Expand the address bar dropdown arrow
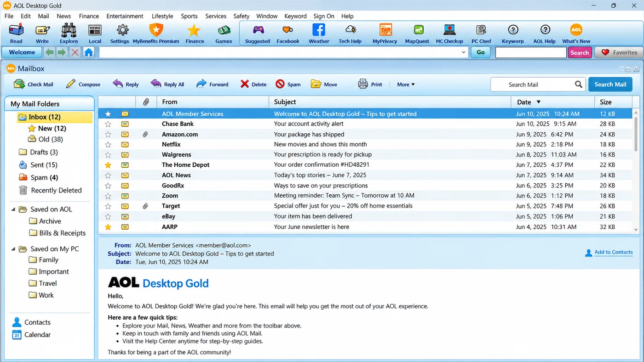Image resolution: width=644 pixels, height=362 pixels. coord(463,52)
